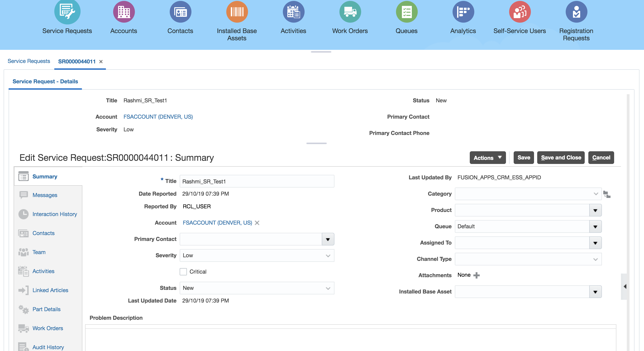Open the Category hierarchy browse icon
The image size is (644, 351).
pos(607,194)
